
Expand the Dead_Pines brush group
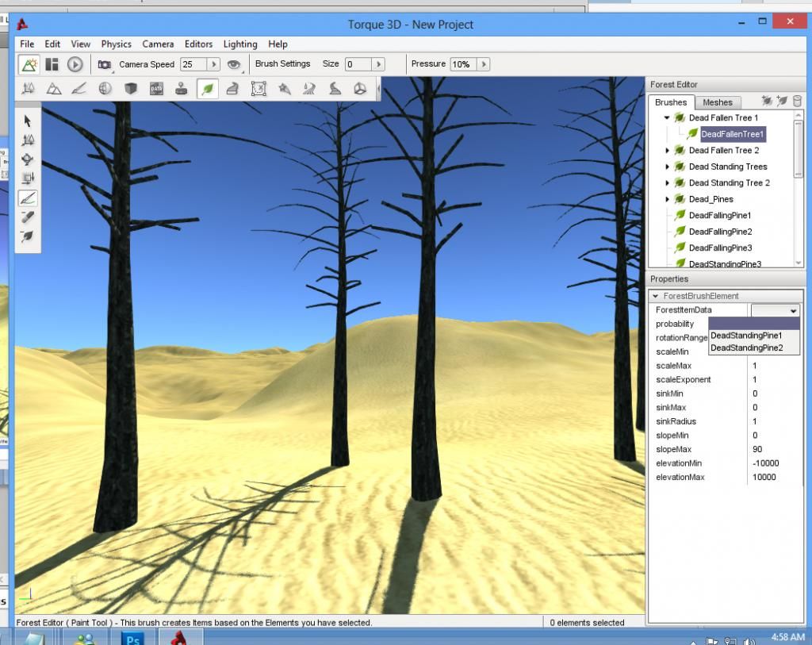668,199
